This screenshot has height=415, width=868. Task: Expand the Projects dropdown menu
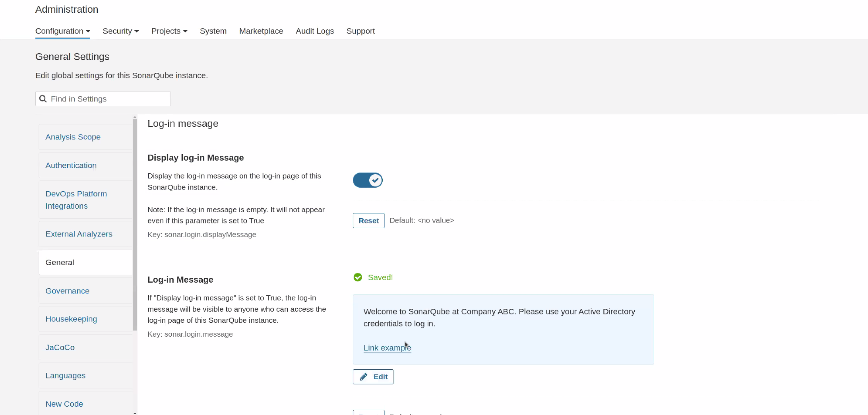pyautogui.click(x=169, y=31)
